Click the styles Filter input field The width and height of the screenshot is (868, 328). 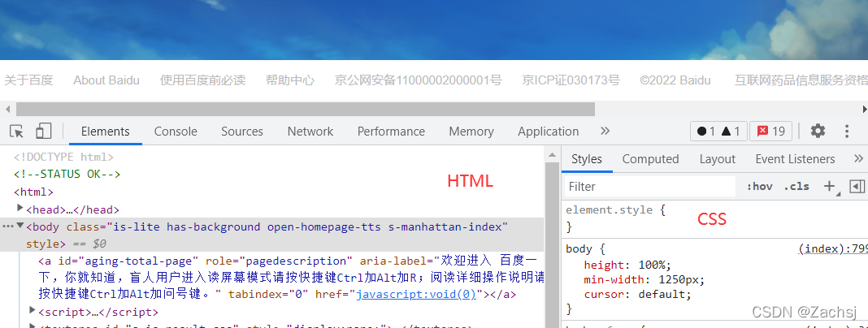click(649, 187)
